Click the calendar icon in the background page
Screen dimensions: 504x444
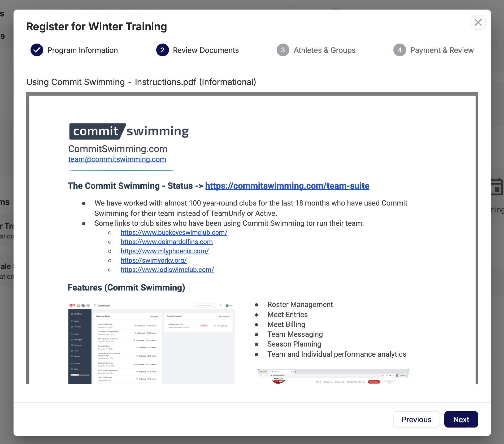(497, 187)
